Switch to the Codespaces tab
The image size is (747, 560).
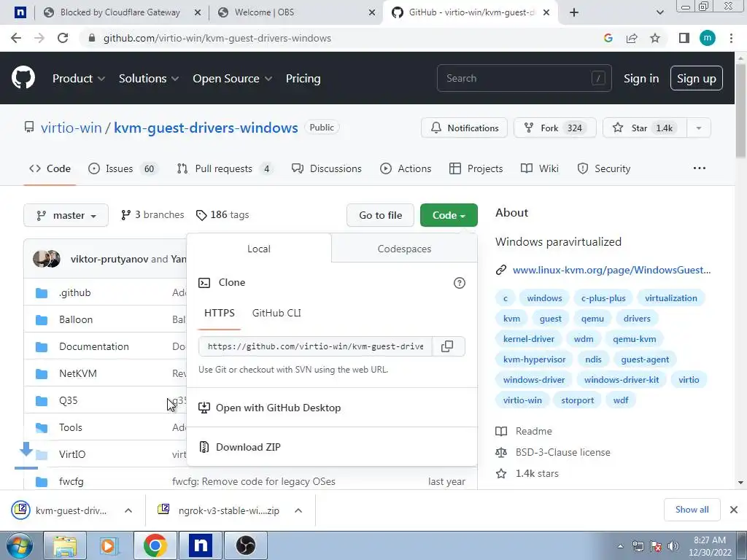[x=404, y=249]
